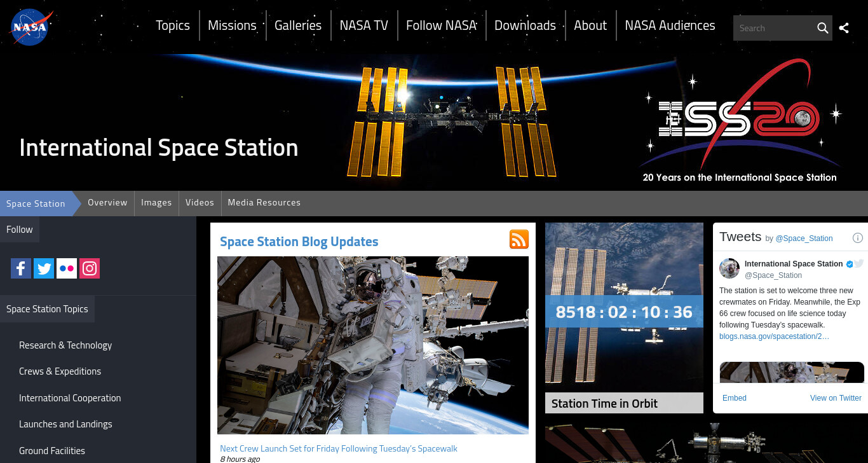The image size is (868, 463).
Task: Open the NASA TV menu
Action: tap(363, 25)
